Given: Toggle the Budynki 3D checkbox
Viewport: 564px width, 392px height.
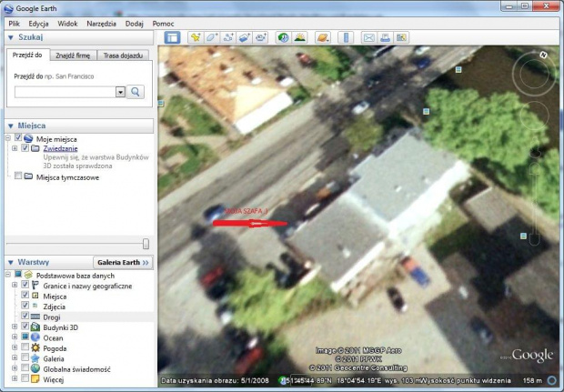Looking at the screenshot, I should point(25,326).
